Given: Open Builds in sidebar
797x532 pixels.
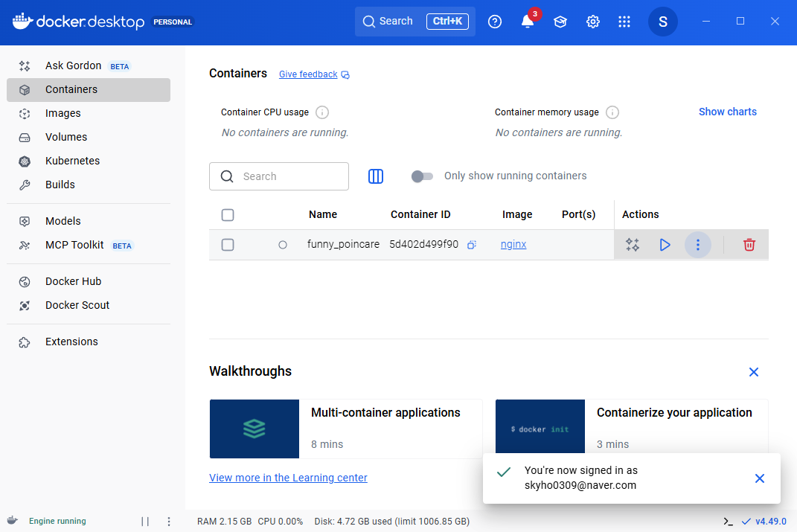Looking at the screenshot, I should click(x=89, y=185).
